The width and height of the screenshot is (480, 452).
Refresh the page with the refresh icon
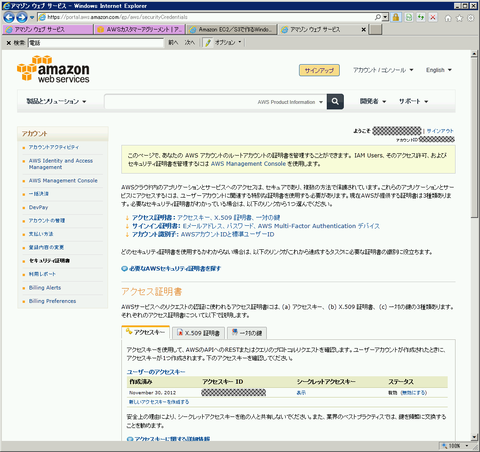click(421, 17)
